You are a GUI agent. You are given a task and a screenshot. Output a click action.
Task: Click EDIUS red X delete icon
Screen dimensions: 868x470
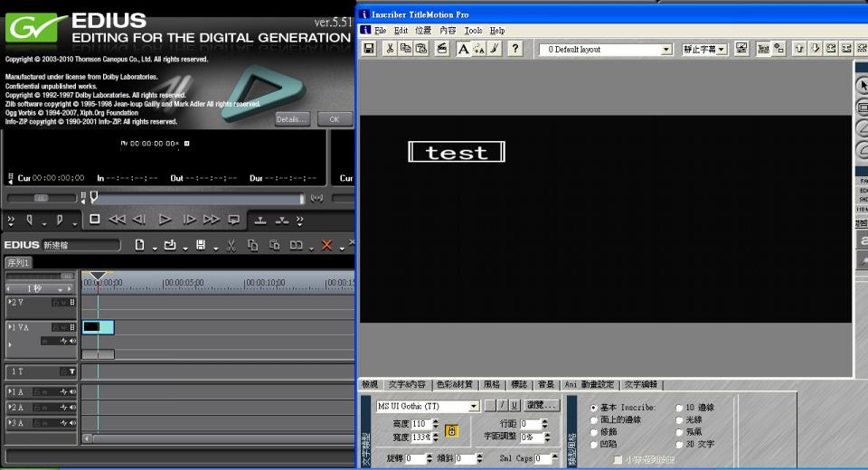(326, 245)
